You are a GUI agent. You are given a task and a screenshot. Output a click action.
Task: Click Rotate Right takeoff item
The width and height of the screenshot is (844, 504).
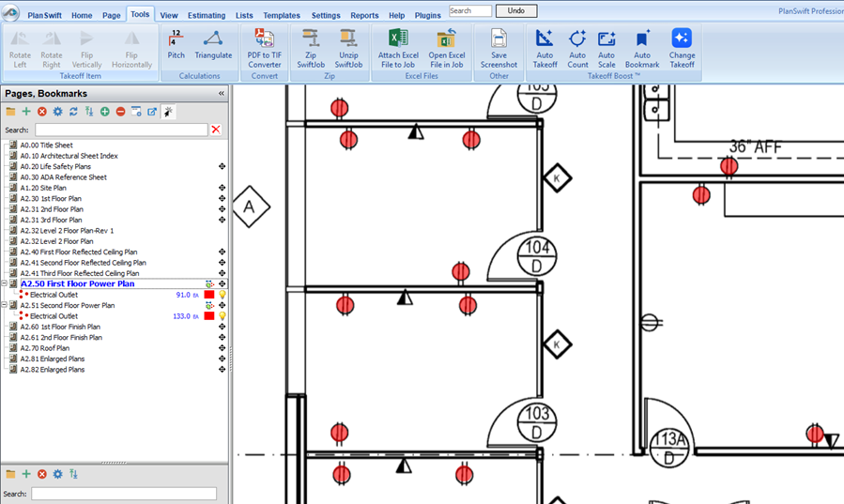tap(52, 49)
